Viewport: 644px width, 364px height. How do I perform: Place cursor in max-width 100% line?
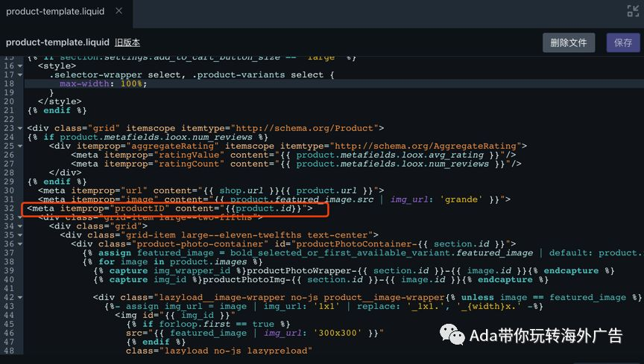[103, 83]
